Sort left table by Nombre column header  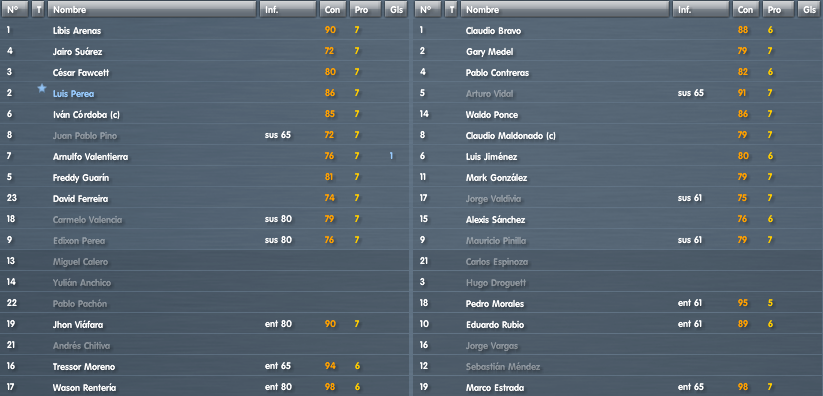pos(152,9)
